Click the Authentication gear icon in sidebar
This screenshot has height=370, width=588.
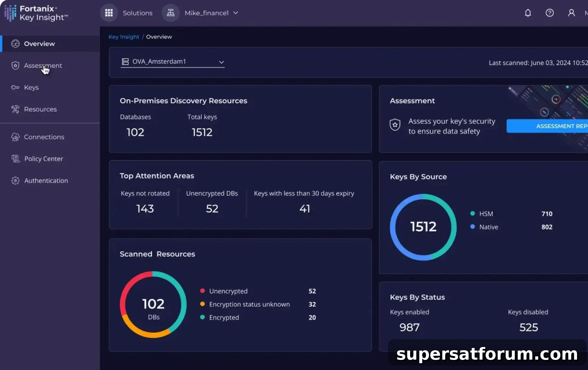point(15,181)
